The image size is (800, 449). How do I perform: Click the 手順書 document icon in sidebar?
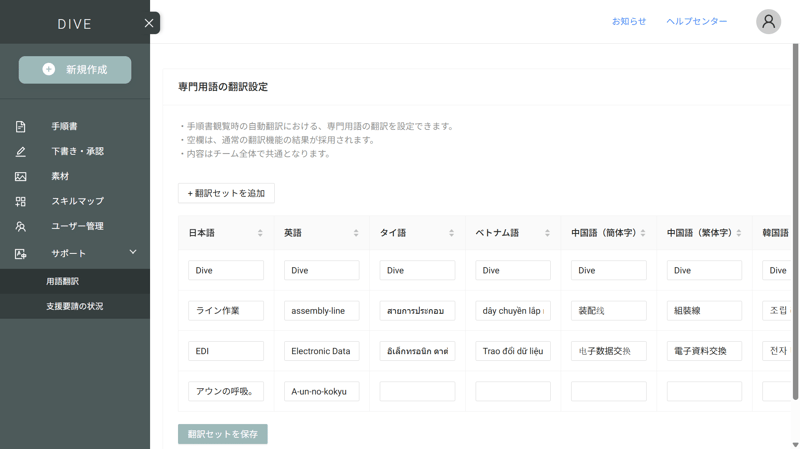click(20, 127)
